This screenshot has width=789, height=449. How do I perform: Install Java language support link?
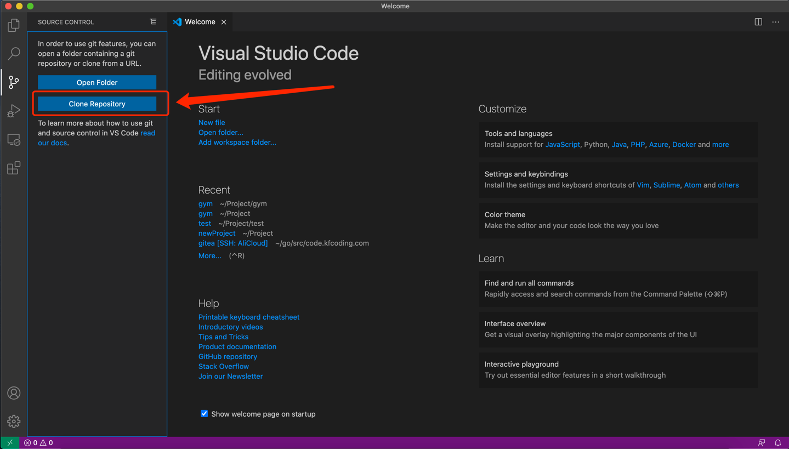(x=619, y=144)
